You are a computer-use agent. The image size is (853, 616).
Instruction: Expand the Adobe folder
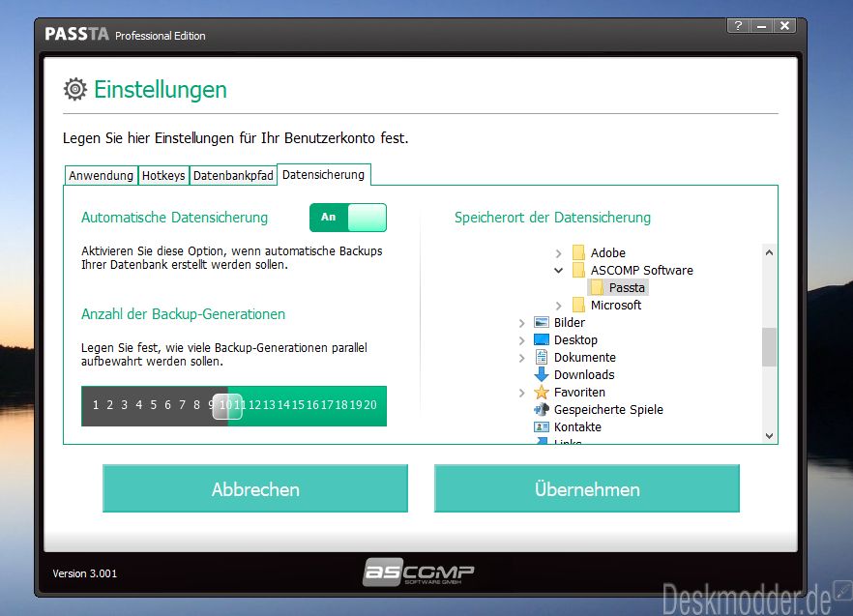click(x=559, y=253)
